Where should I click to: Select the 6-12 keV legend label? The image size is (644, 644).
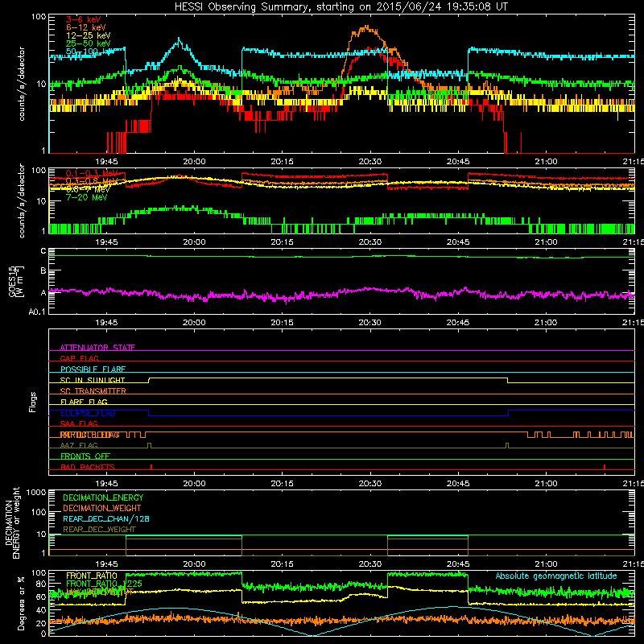coord(86,27)
